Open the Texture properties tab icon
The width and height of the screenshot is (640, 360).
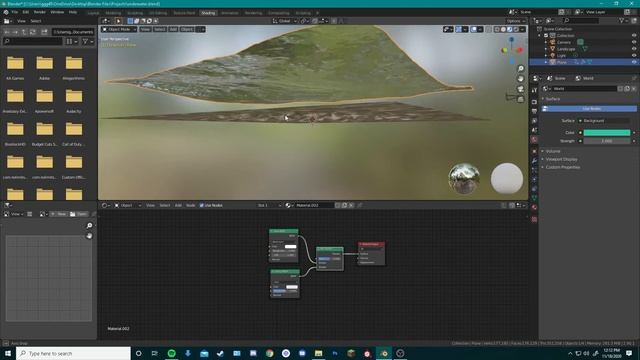[x=534, y=219]
